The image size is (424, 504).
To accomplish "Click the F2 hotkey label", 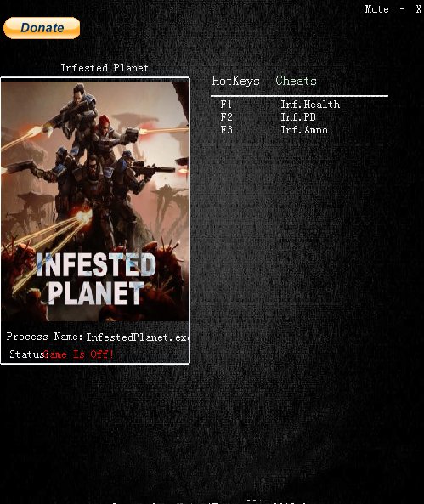I will point(226,117).
